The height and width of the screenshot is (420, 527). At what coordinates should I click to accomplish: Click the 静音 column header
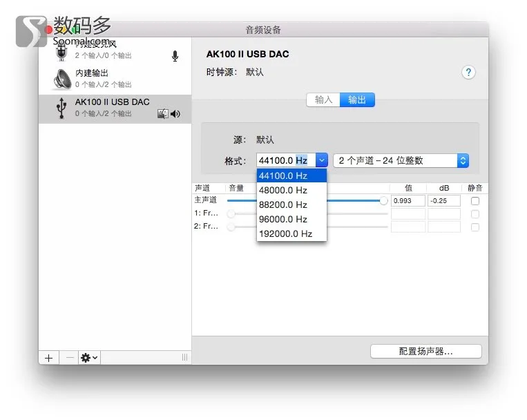(475, 188)
